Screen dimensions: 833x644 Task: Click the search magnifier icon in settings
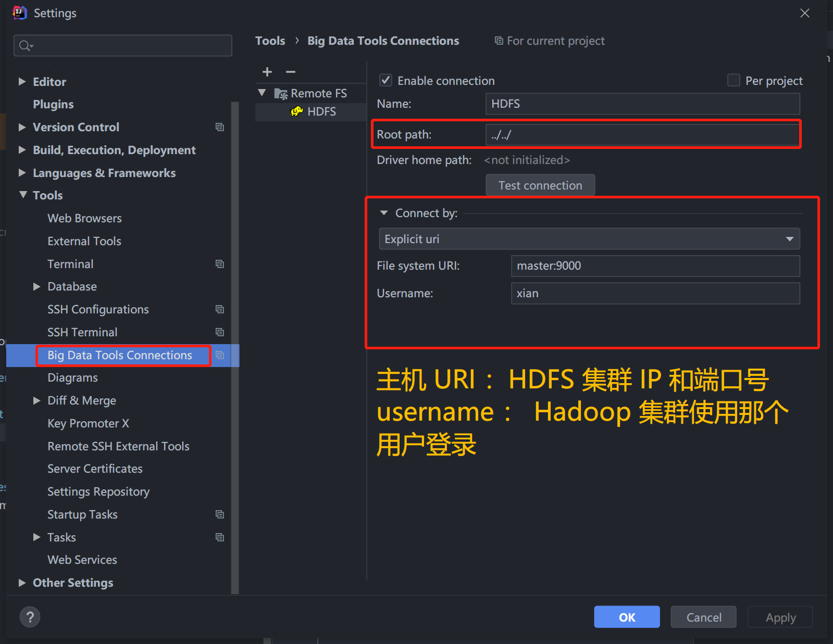tap(26, 46)
